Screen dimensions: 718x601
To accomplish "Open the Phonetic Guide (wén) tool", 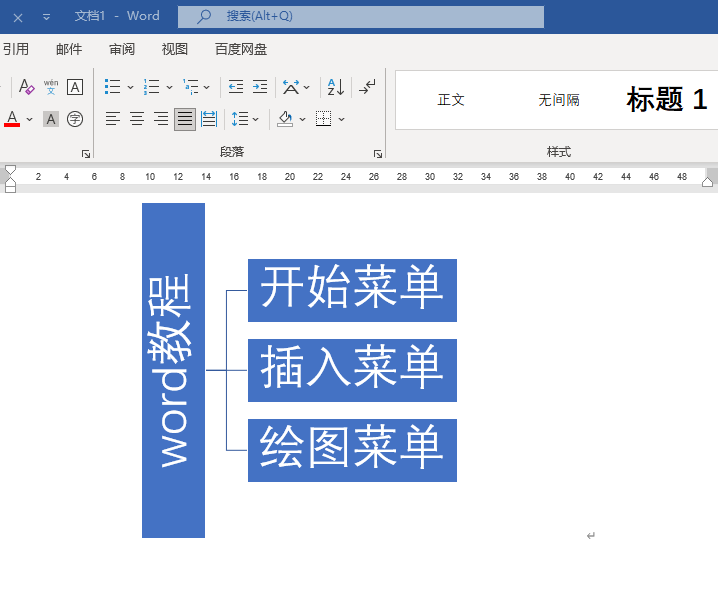I will click(51, 87).
